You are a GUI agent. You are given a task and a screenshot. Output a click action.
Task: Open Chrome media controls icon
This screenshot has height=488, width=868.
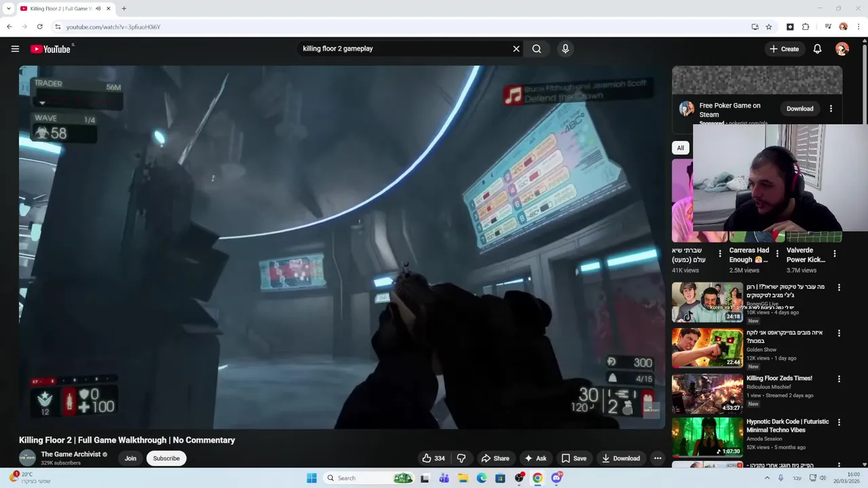(x=828, y=27)
